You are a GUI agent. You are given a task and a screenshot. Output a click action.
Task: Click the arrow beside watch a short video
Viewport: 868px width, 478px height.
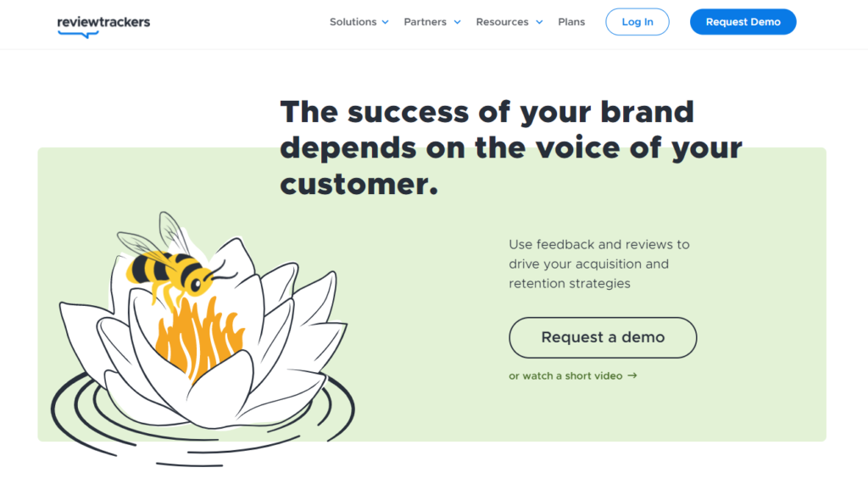(632, 375)
